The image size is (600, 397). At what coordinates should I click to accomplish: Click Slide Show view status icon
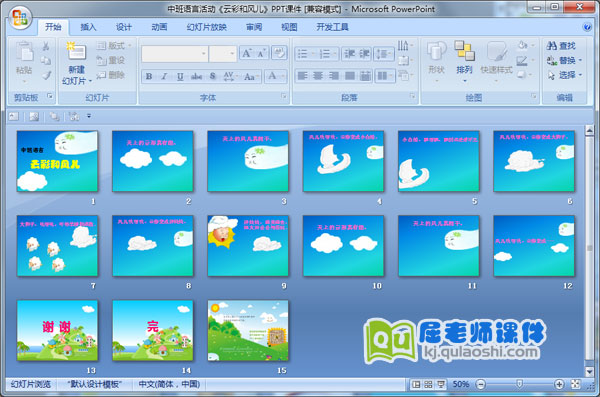click(x=441, y=384)
